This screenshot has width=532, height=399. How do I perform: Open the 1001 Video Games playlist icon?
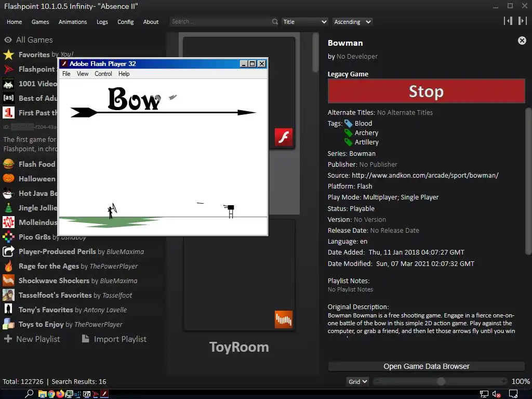pos(8,84)
